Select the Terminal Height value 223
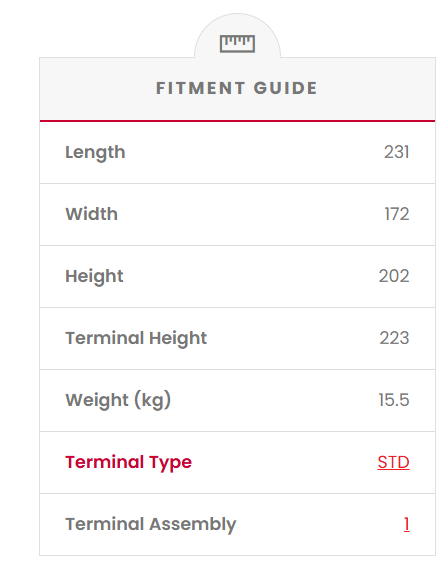 coord(394,338)
